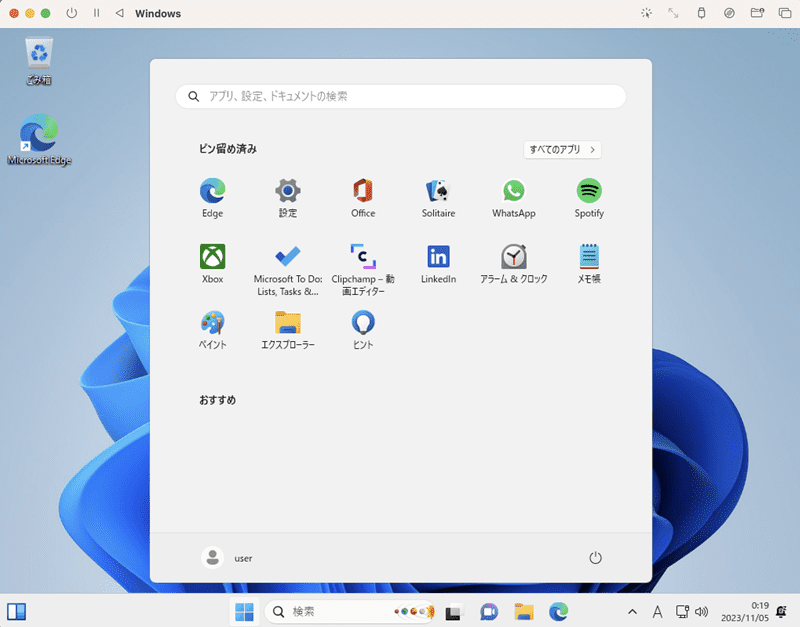
Task: Launch ペイント (Paint)
Action: [x=212, y=330]
